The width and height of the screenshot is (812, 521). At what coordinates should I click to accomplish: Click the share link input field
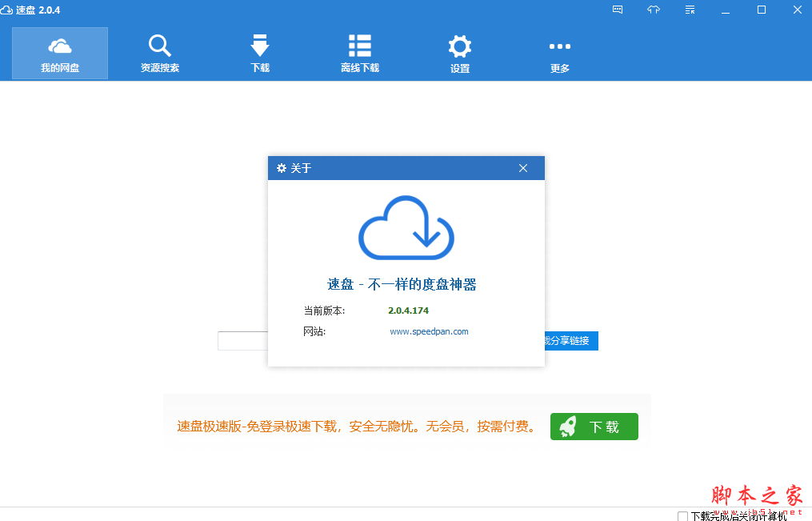click(243, 341)
